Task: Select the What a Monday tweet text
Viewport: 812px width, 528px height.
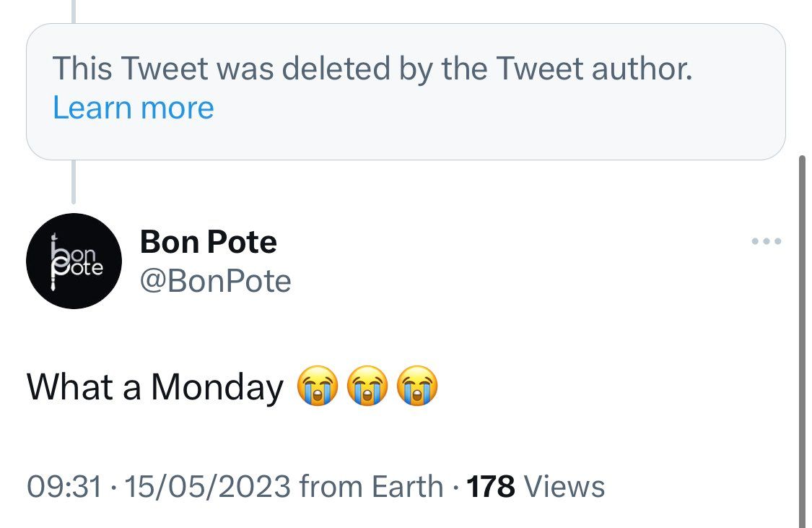Action: (155, 386)
